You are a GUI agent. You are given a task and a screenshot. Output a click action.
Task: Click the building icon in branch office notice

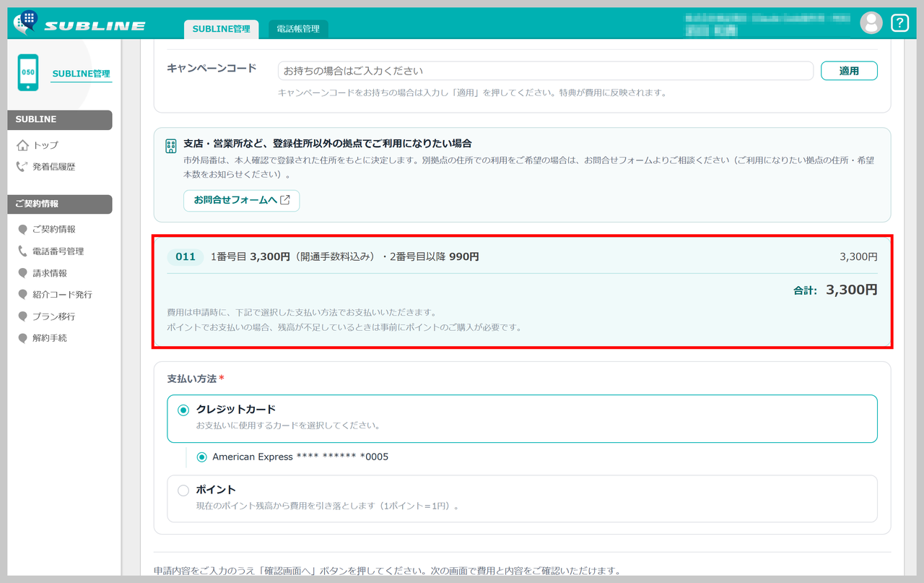171,146
